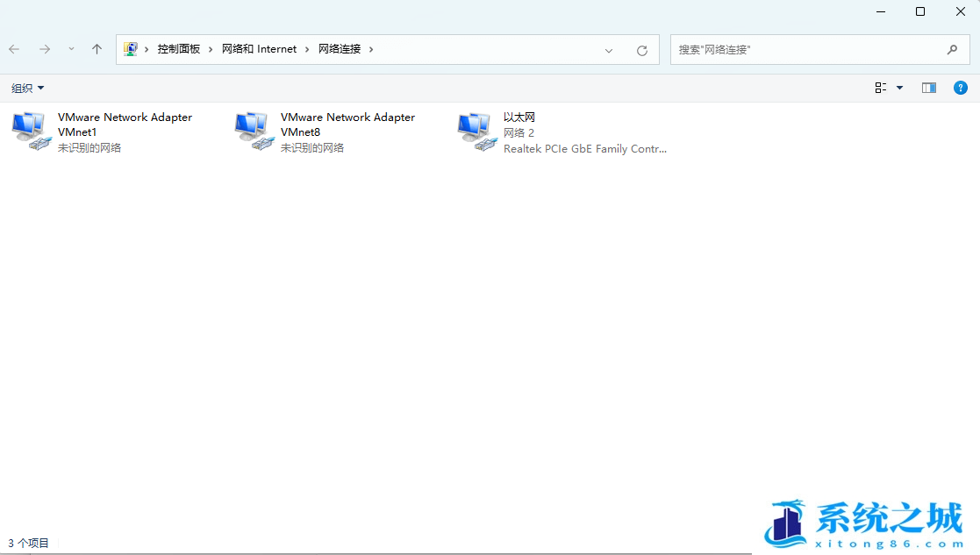The height and width of the screenshot is (555, 980).
Task: Open 网络和 Internet from the breadcrumb
Action: 259,48
